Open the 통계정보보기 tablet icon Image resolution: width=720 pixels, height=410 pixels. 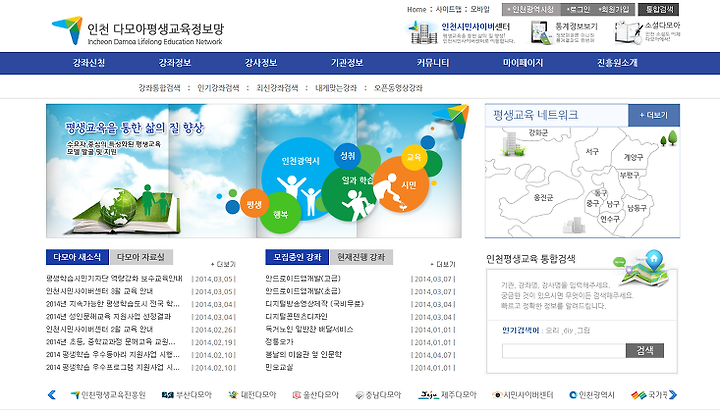(x=540, y=33)
